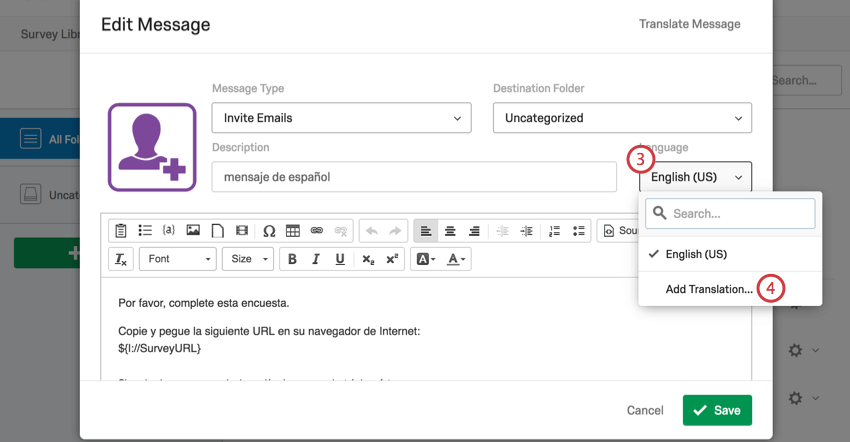Click the 'Copie y pegue la siguiente URL' line

click(269, 331)
